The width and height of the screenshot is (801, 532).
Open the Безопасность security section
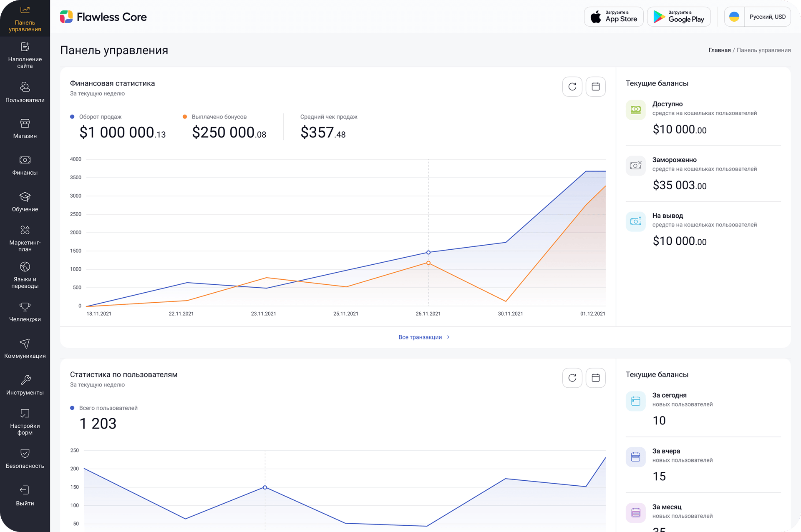pyautogui.click(x=25, y=459)
